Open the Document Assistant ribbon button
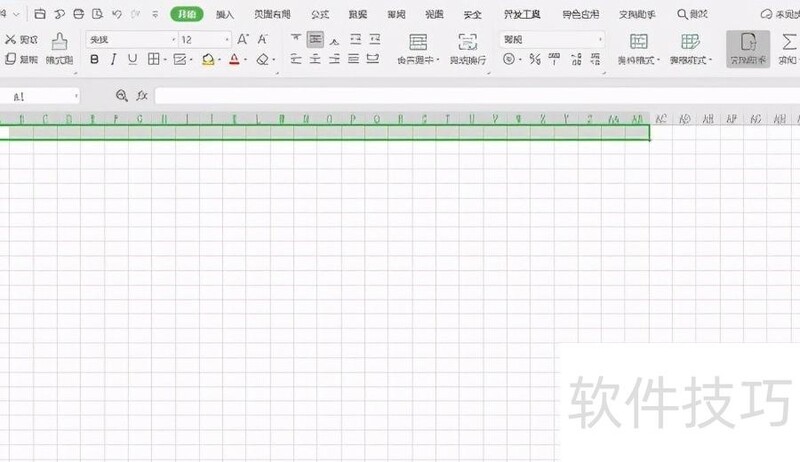The image size is (800, 462). point(748,49)
